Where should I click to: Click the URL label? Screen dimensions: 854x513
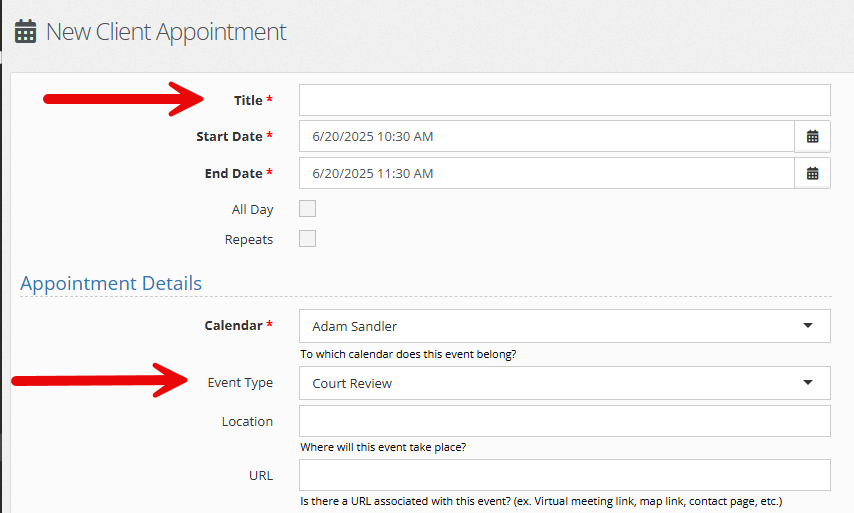pyautogui.click(x=261, y=475)
